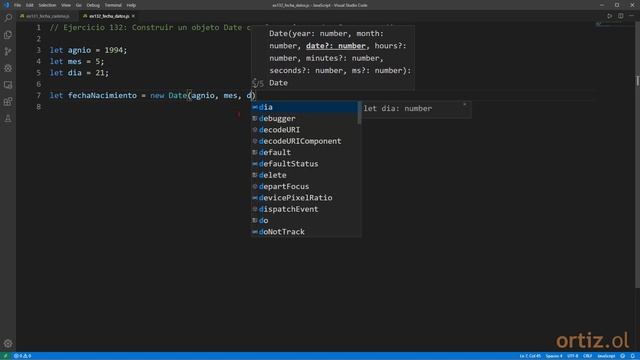Click the feedback smiley in the status bar

pos(622,356)
